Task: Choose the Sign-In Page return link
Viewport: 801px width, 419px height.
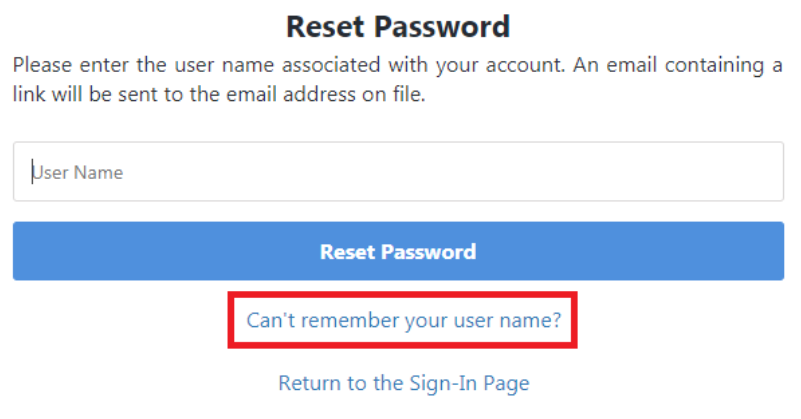Action: click(403, 383)
